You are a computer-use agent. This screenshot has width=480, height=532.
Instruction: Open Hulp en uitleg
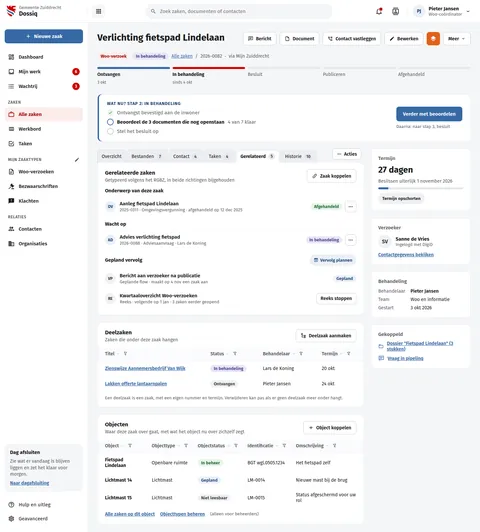click(x=44, y=505)
